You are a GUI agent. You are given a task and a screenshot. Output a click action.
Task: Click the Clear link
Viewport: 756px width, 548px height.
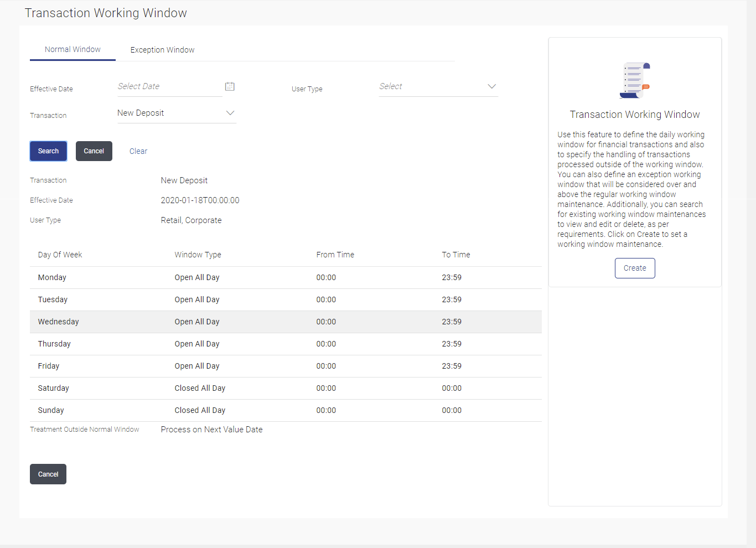138,151
